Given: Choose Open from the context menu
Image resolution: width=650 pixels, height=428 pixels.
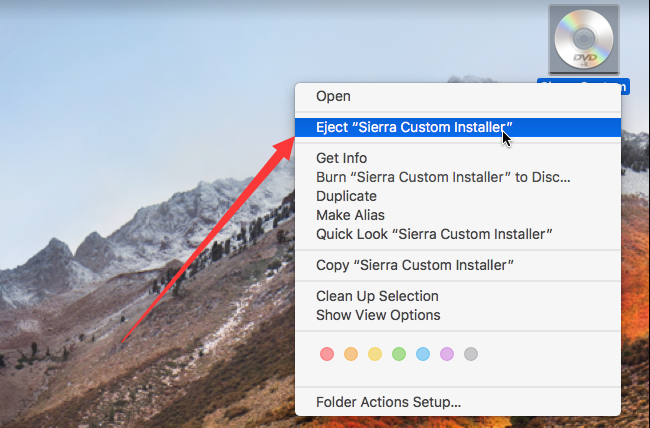Looking at the screenshot, I should click(458, 96).
